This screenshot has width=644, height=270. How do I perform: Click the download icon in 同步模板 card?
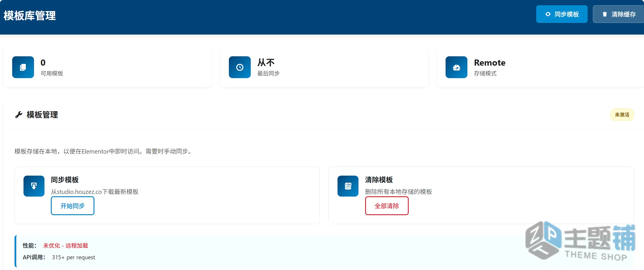(34, 186)
